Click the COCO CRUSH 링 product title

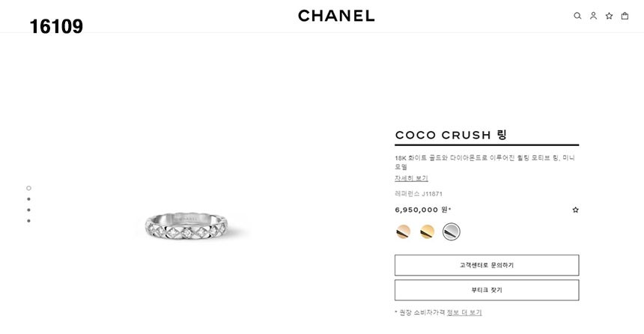pos(451,135)
